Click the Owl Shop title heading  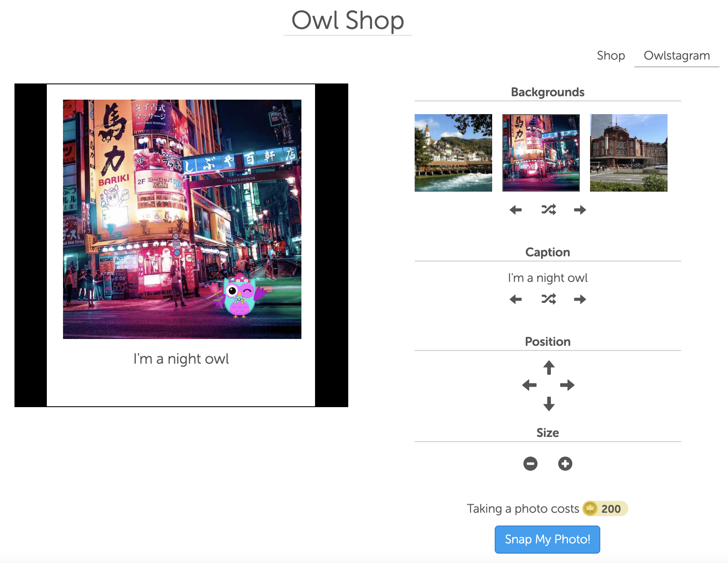pyautogui.click(x=347, y=20)
